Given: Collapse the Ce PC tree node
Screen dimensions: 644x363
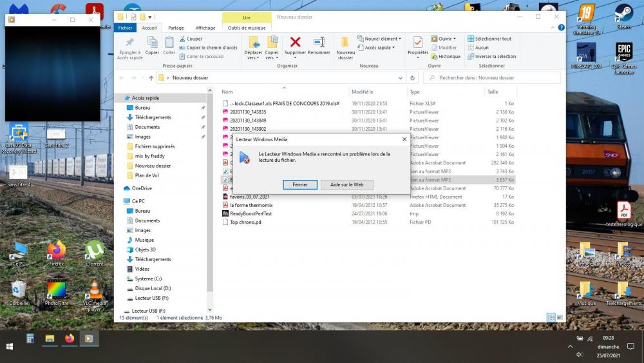Looking at the screenshot, I should coord(119,201).
